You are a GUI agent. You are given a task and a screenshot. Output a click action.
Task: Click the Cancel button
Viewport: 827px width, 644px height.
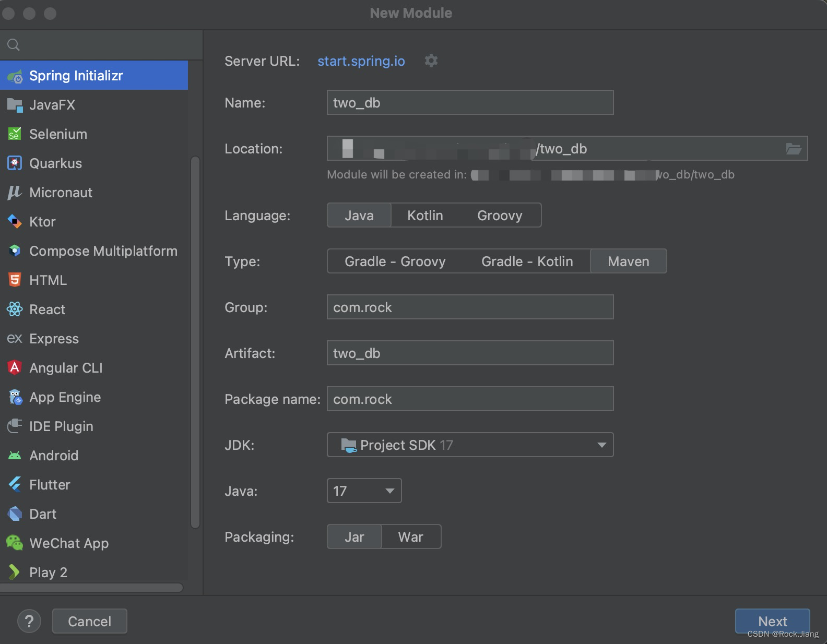click(89, 621)
